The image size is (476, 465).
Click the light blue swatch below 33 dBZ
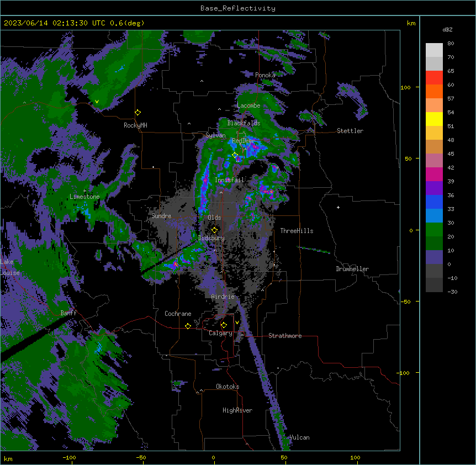click(x=434, y=216)
